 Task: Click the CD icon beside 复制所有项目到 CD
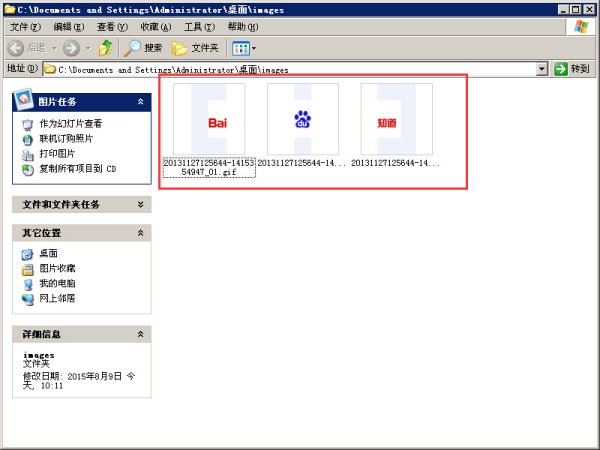(28, 170)
